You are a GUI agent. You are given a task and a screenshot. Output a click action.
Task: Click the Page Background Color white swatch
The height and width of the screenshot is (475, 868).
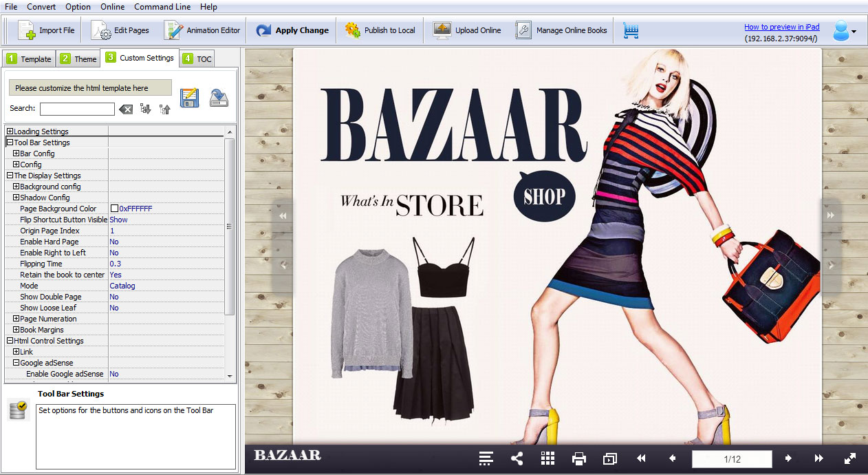114,209
